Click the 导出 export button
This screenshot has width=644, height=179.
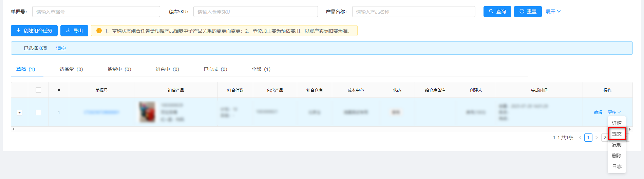point(74,31)
